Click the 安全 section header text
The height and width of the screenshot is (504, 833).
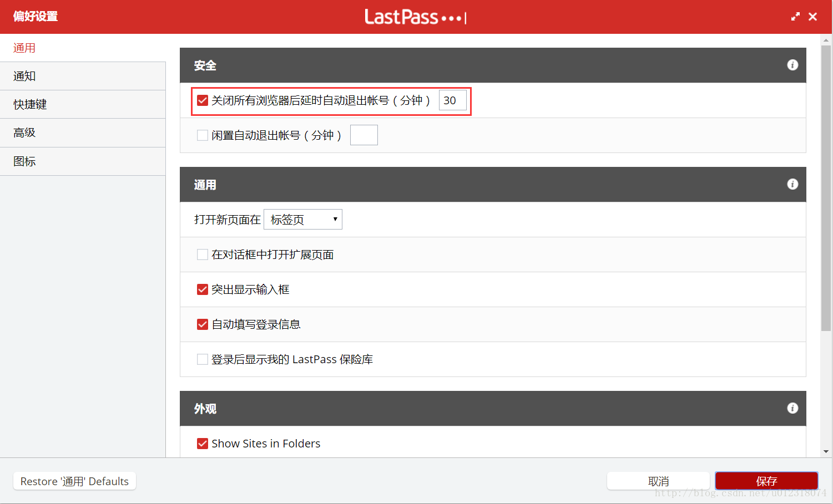(205, 65)
